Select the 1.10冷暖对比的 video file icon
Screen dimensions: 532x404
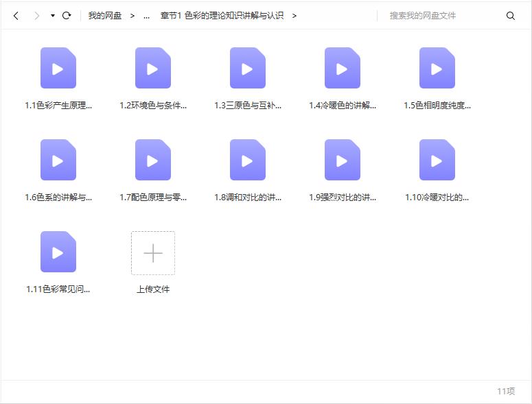[x=437, y=160]
